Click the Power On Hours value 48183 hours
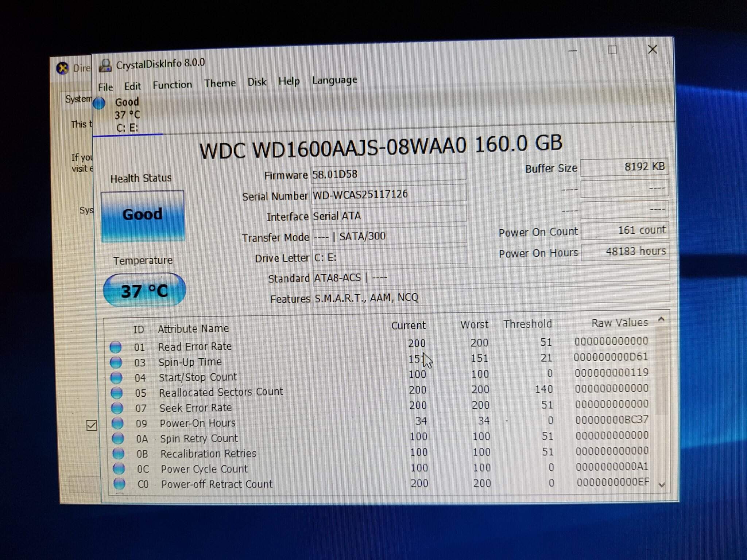This screenshot has height=560, width=747. pyautogui.click(x=625, y=252)
